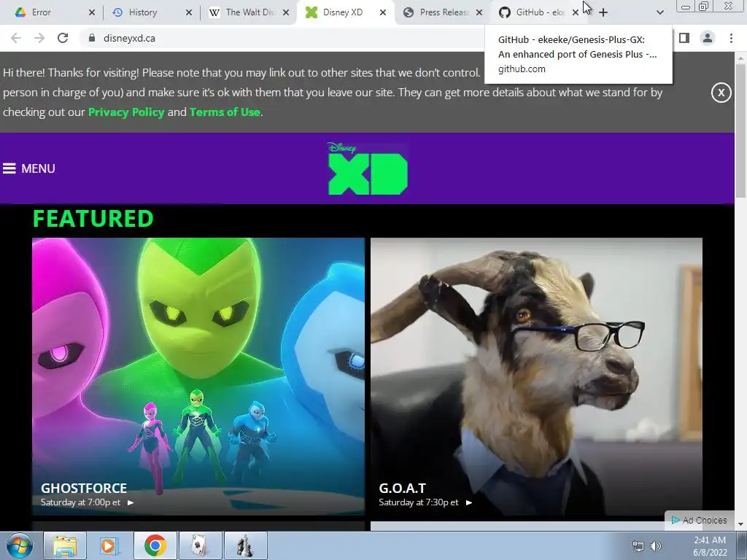Open the Terms of Use link
The image size is (747, 560).
[225, 112]
